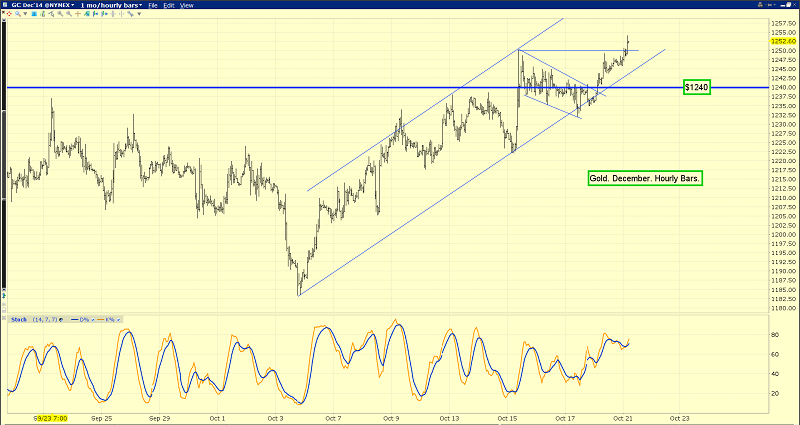Click the green and blue chart icon
Image resolution: width=800 pixels, height=425 pixels.
[87, 14]
